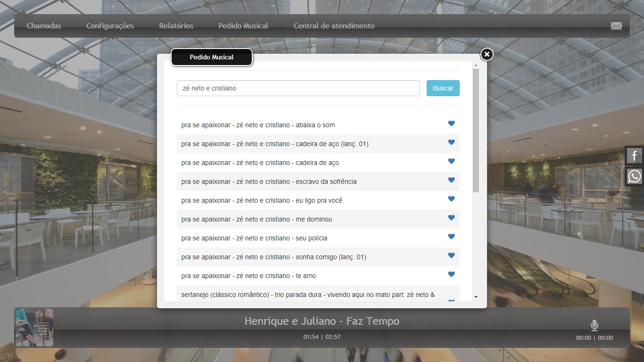Click the song search text field

[x=298, y=88]
